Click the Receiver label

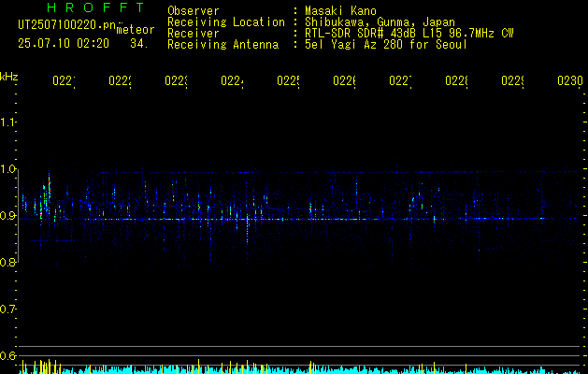pyautogui.click(x=194, y=34)
